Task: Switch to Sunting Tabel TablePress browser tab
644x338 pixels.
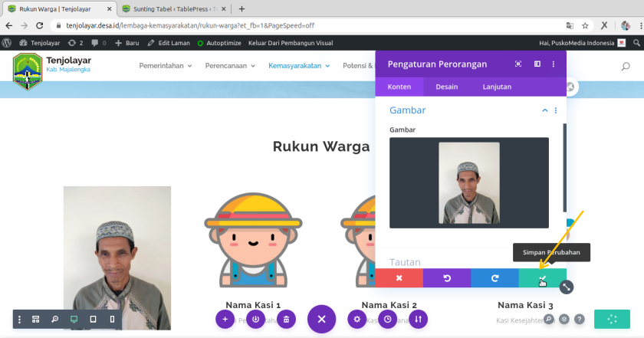Action: coord(174,8)
